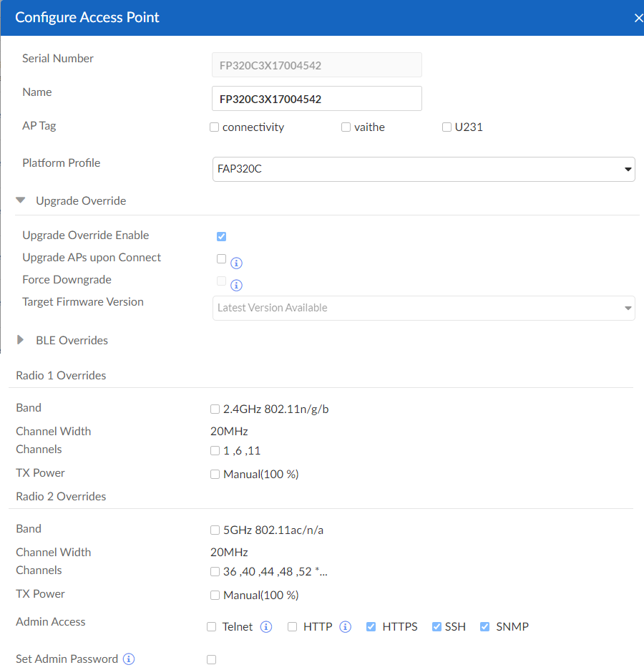This screenshot has width=644, height=670.
Task: Show info for Upgrade APs upon Connect
Action: (x=236, y=263)
